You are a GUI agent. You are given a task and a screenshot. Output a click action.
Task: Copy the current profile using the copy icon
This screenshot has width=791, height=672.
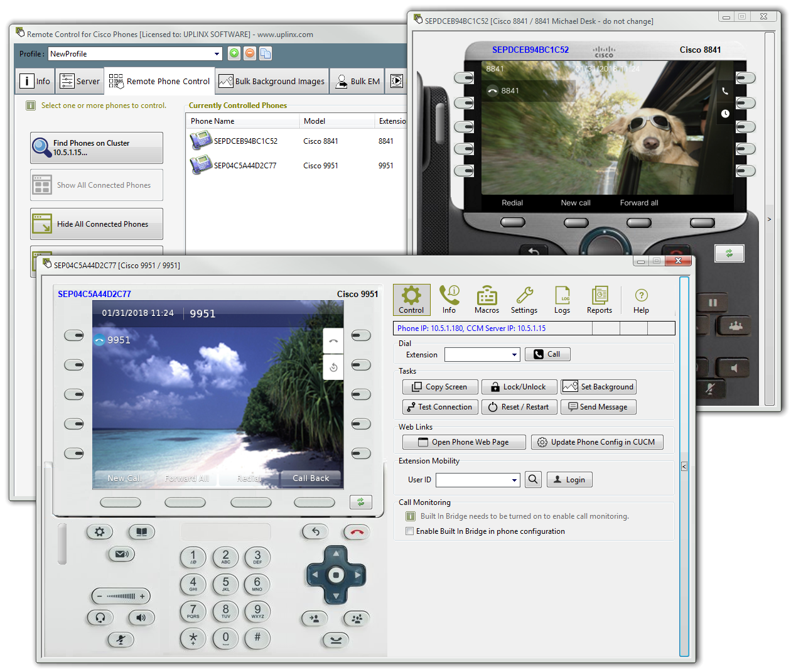tap(266, 53)
